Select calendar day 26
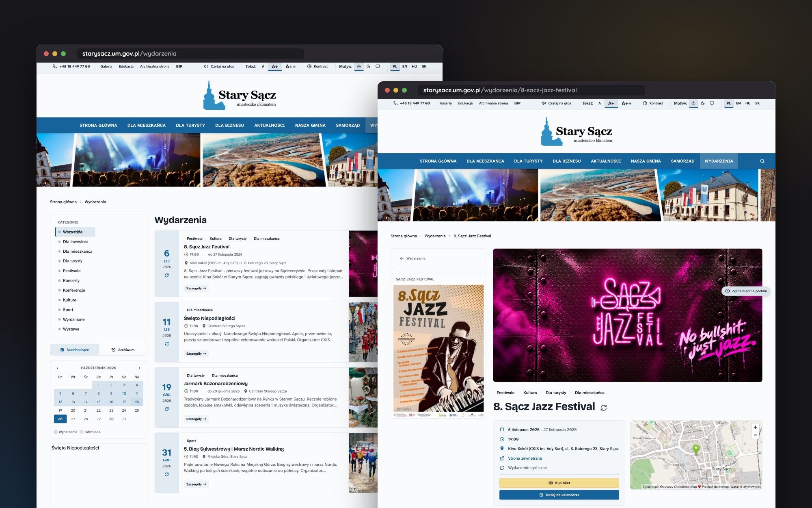Screen dimensions: 812x508 60,419
